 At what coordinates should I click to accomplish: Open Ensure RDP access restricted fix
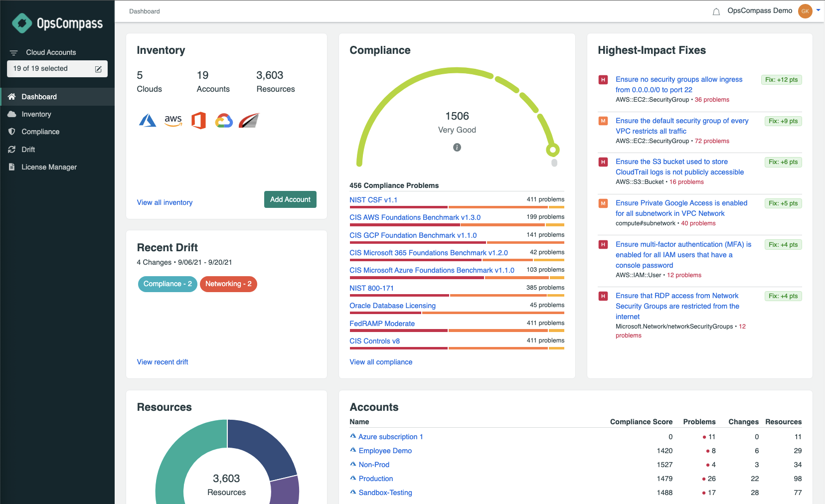(677, 306)
